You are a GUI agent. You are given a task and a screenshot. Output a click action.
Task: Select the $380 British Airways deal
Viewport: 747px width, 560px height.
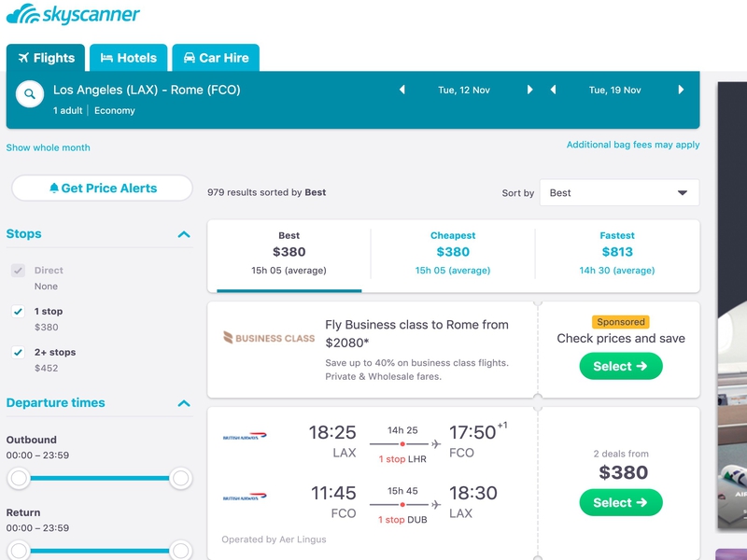pyautogui.click(x=620, y=503)
